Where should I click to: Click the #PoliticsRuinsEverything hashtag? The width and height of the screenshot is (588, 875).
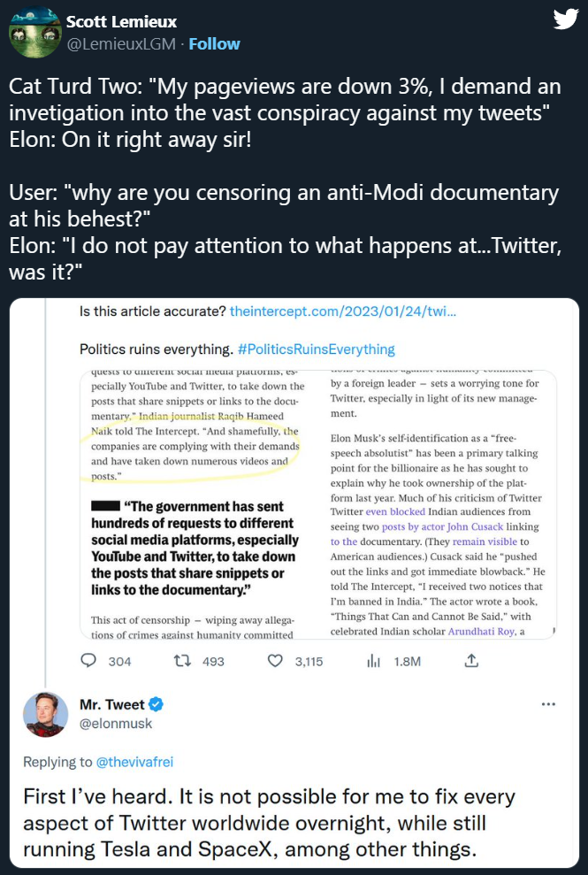pos(316,349)
